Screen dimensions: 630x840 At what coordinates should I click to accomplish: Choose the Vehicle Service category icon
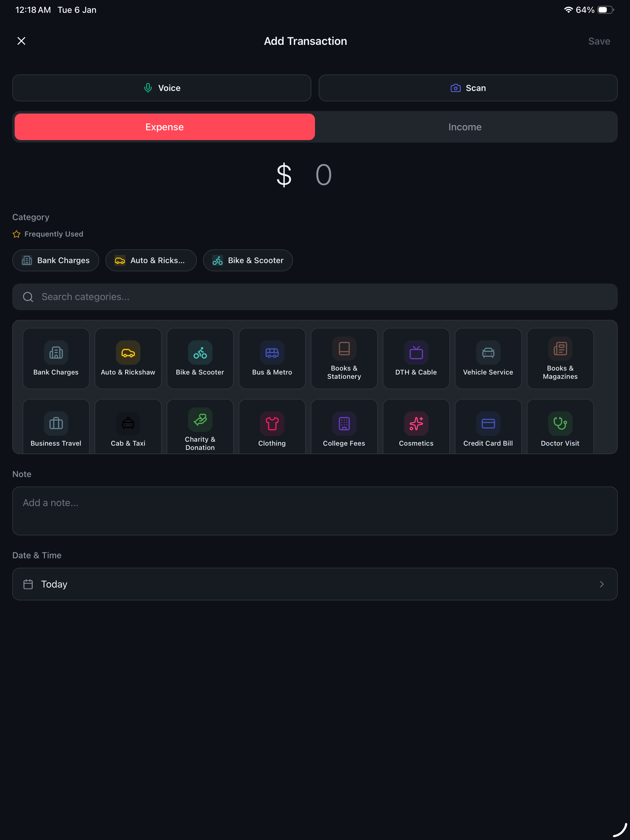point(488,353)
